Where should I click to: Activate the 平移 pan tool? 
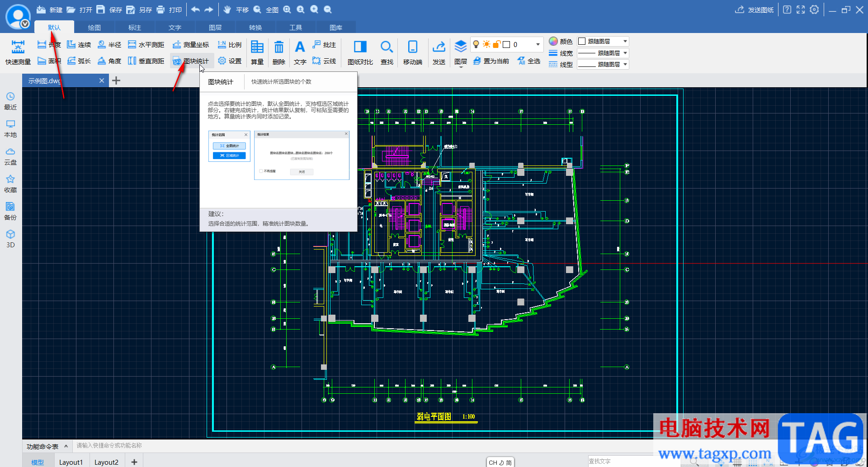click(x=236, y=9)
